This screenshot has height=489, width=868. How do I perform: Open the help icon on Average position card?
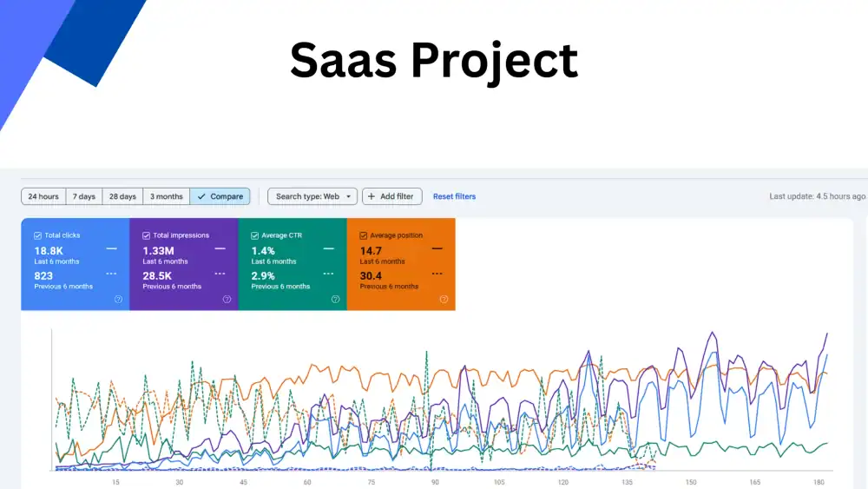(444, 300)
